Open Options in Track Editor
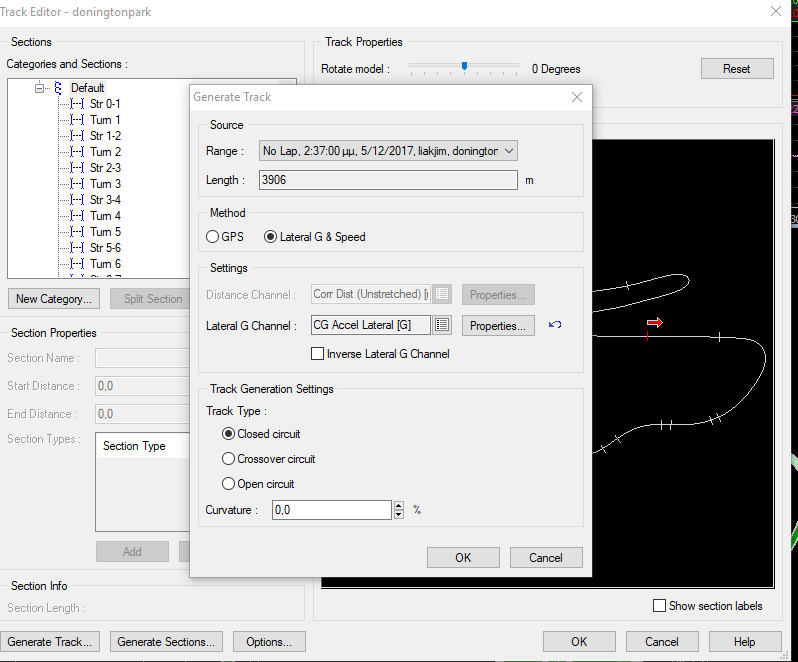The height and width of the screenshot is (662, 798). coord(269,642)
